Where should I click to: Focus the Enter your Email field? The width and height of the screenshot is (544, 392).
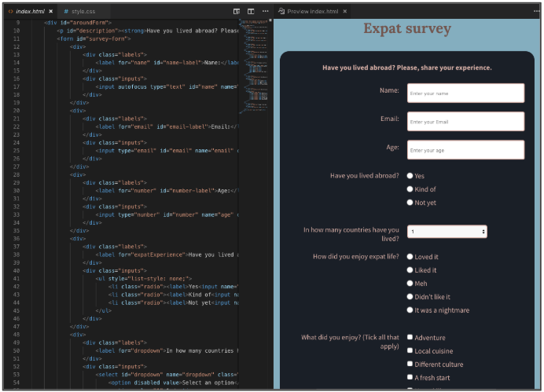(465, 122)
